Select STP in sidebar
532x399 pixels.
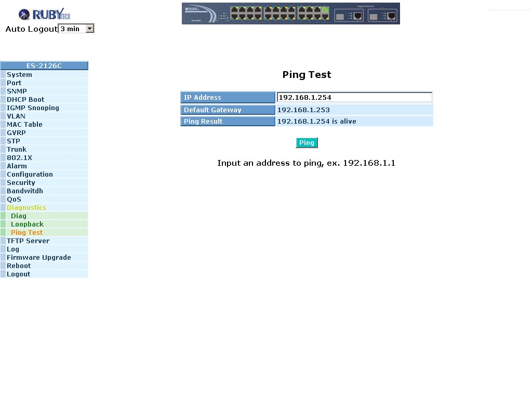pos(13,141)
